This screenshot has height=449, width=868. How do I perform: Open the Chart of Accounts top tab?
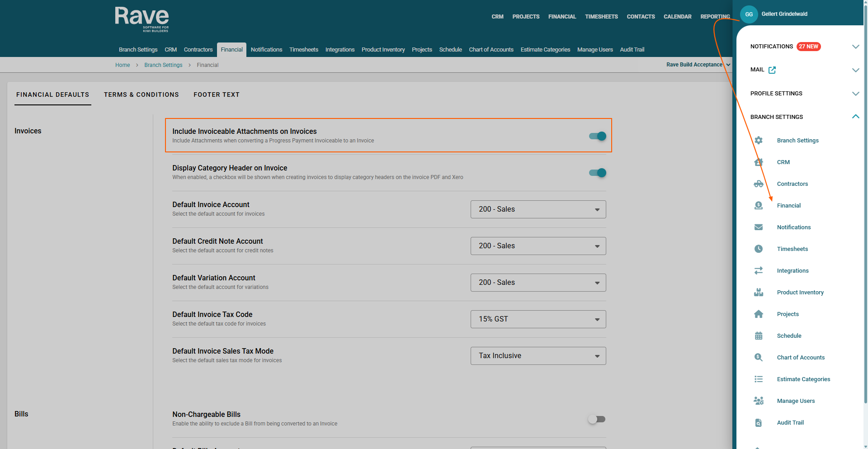click(x=491, y=50)
